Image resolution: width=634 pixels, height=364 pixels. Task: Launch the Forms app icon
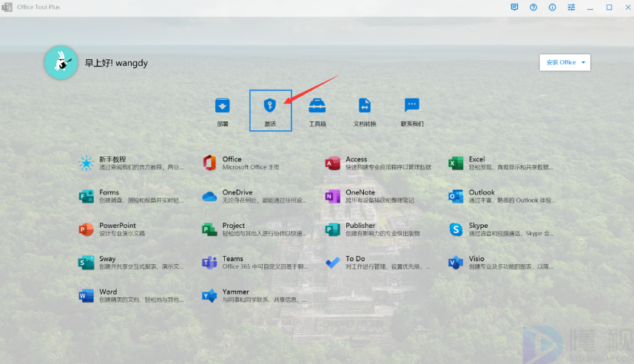pyautogui.click(x=86, y=196)
